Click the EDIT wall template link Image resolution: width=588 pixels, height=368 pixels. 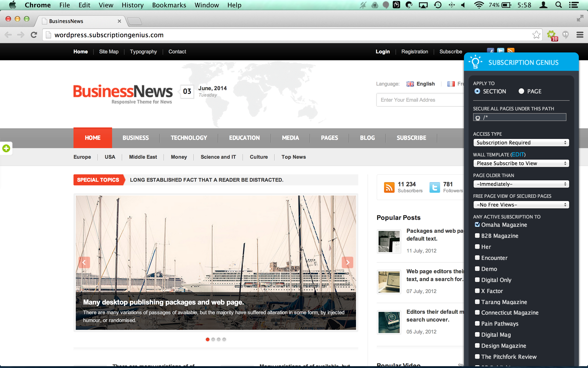(518, 155)
